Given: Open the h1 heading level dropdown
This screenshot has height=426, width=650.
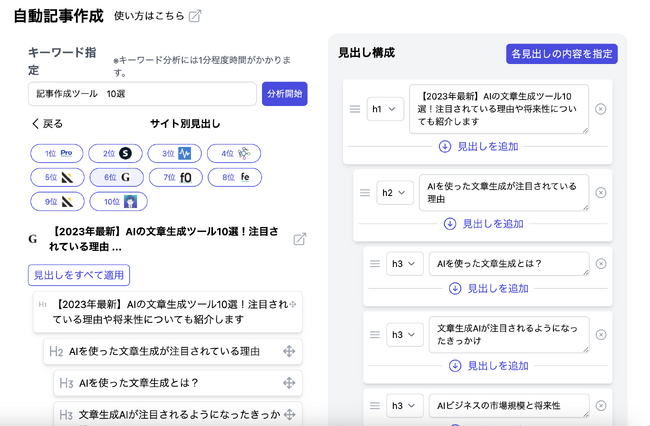Looking at the screenshot, I should (x=385, y=109).
